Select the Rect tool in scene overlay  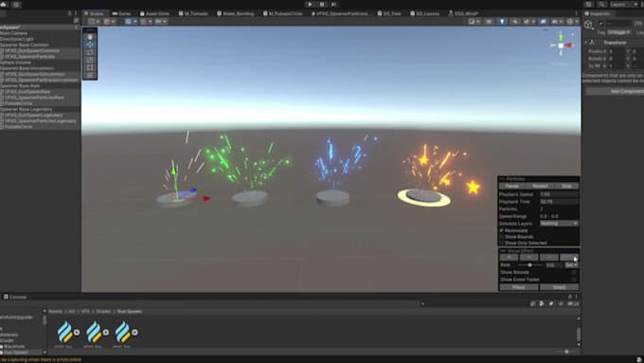pyautogui.click(x=90, y=68)
